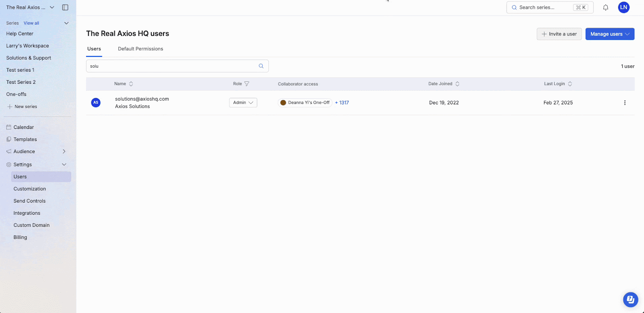The height and width of the screenshot is (313, 644).
Task: Click the Search series input
Action: pyautogui.click(x=550, y=7)
